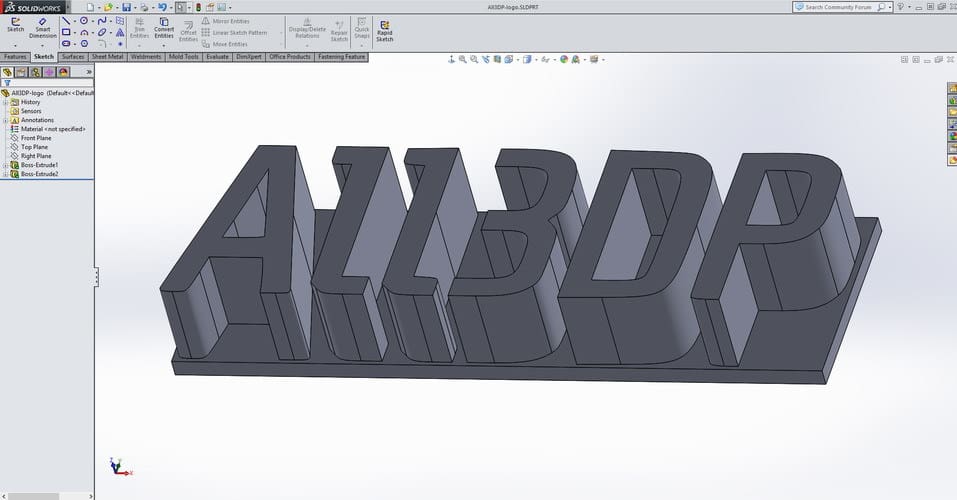The width and height of the screenshot is (957, 500).
Task: Expand the Annotations node in the tree
Action: pos(5,120)
